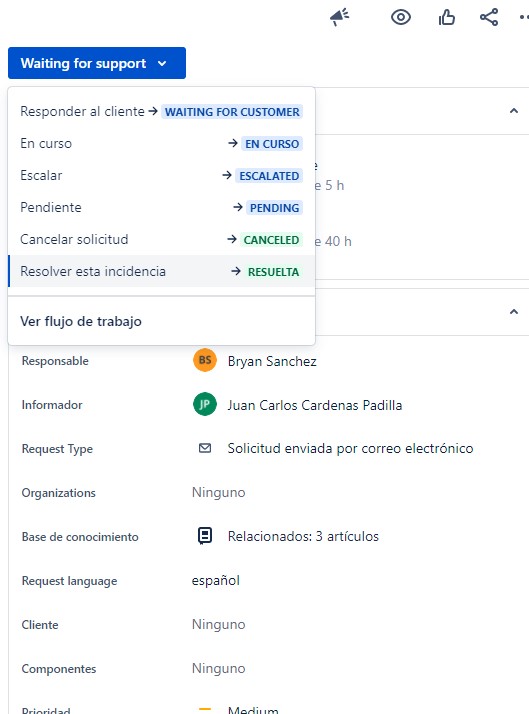Open the share icon
The image size is (529, 714).
pos(489,17)
